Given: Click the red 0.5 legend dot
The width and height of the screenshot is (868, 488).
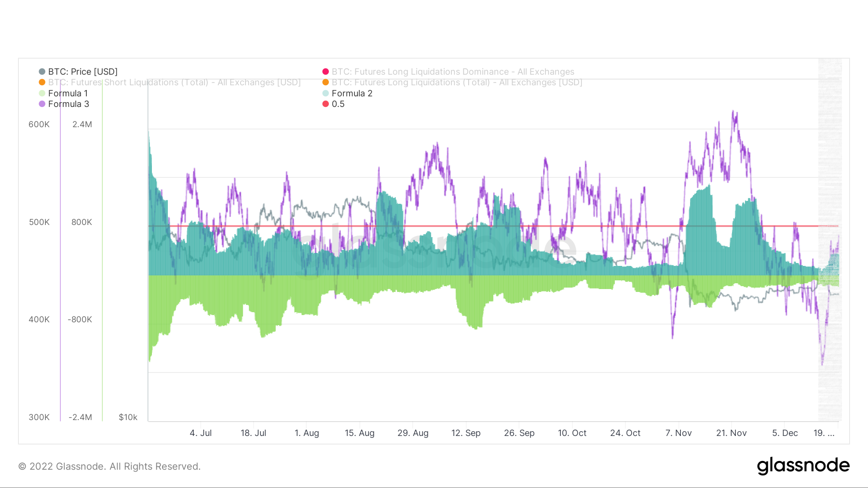Looking at the screenshot, I should tap(325, 104).
